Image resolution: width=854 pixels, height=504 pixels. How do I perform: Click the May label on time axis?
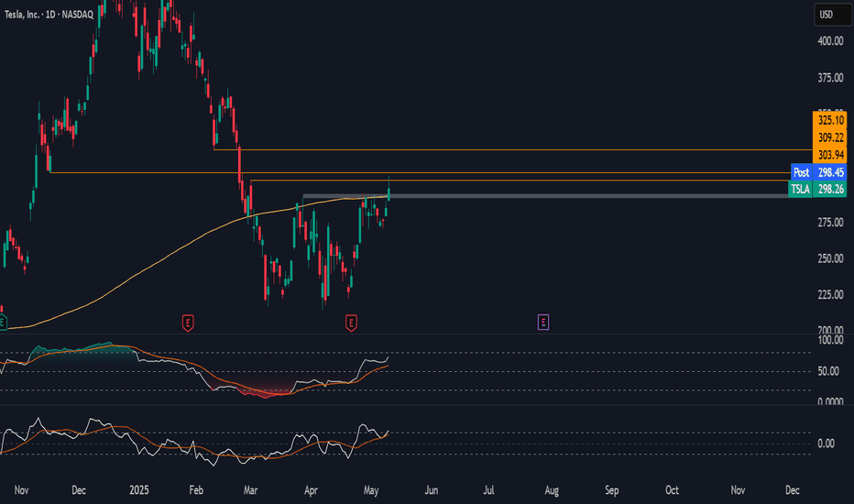[x=371, y=490]
